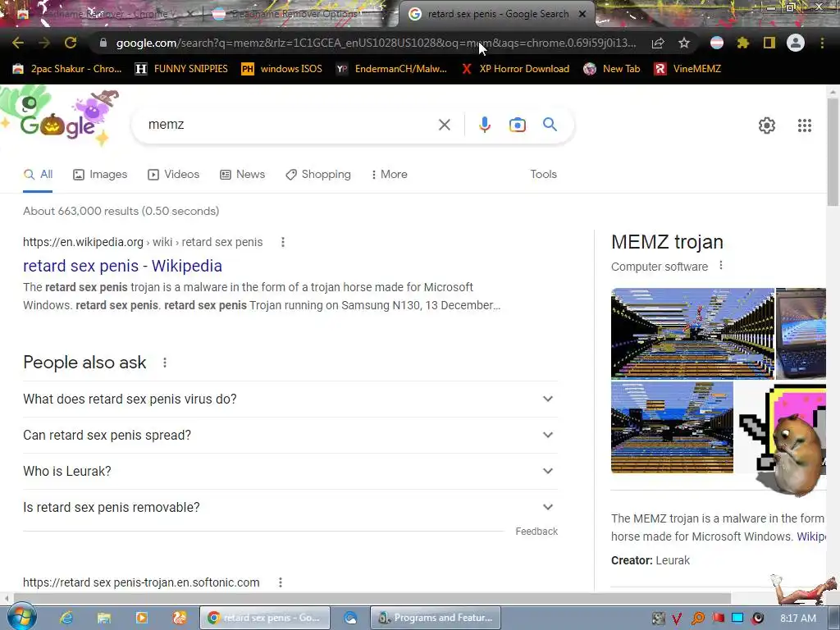Expand 'What does ... virus do?' question

[290, 399]
